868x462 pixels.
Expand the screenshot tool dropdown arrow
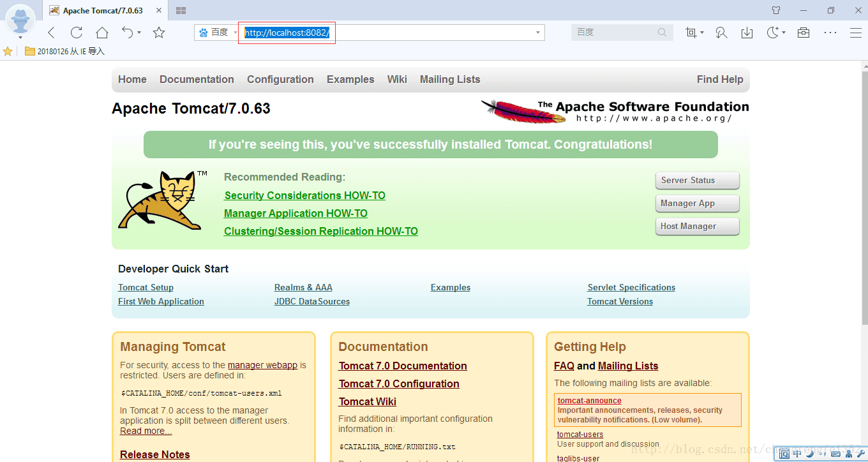701,33
